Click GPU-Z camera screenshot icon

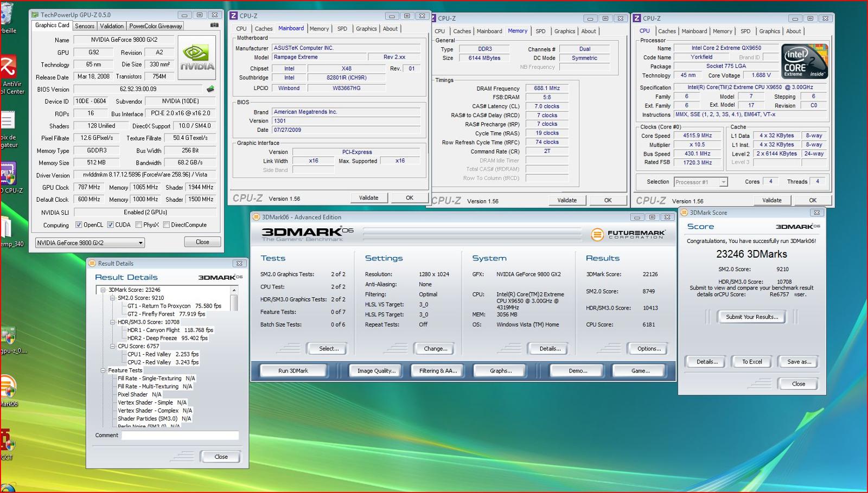click(214, 25)
